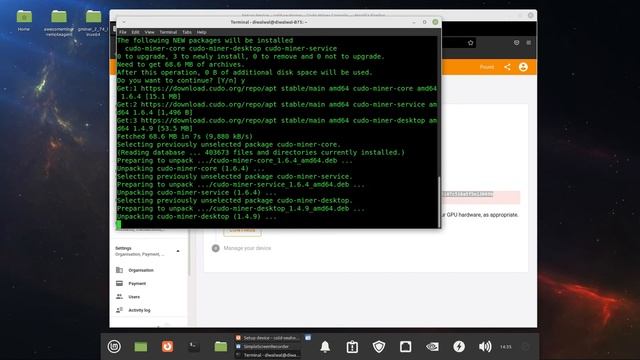The height and width of the screenshot is (360, 640).
Task: Click the Continue button behind the terminal
Action: click(242, 231)
